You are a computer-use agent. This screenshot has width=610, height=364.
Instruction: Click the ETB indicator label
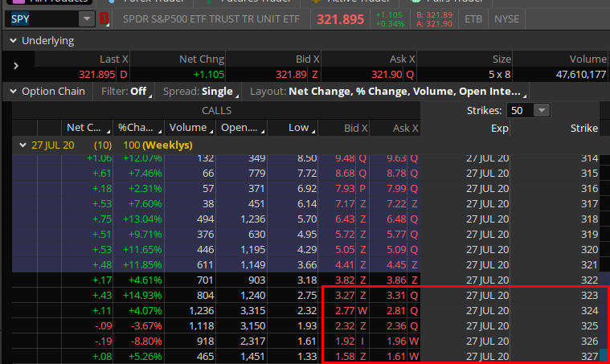pyautogui.click(x=475, y=18)
